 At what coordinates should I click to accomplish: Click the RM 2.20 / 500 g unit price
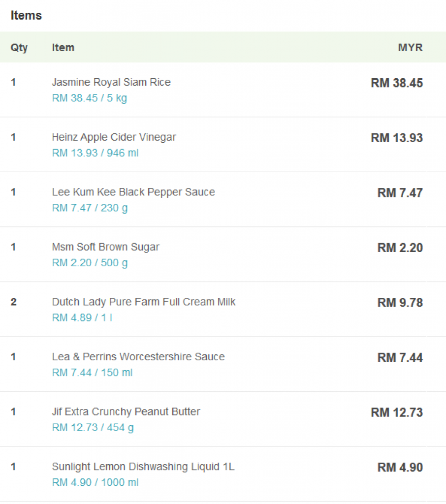pos(90,263)
